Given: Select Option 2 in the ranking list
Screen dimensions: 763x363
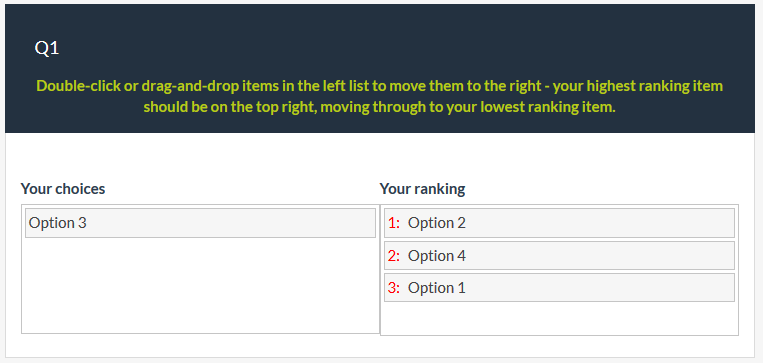Looking at the screenshot, I should [x=559, y=223].
